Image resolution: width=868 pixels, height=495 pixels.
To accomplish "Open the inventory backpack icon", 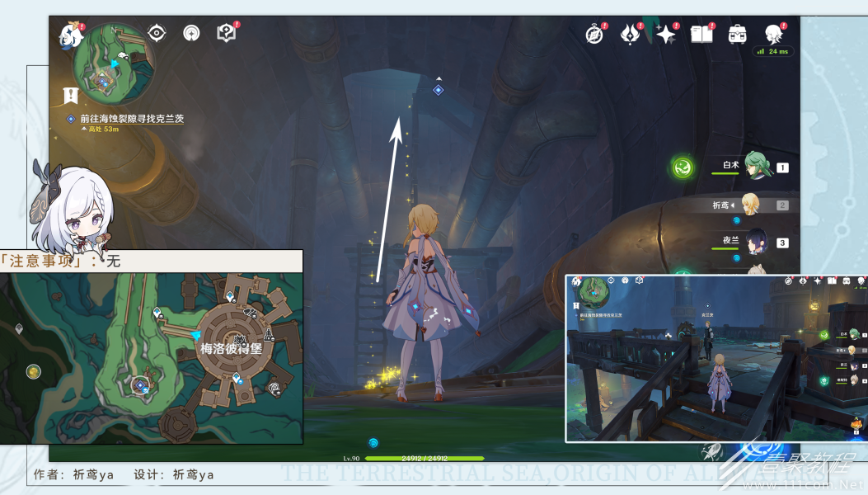I will click(x=737, y=35).
